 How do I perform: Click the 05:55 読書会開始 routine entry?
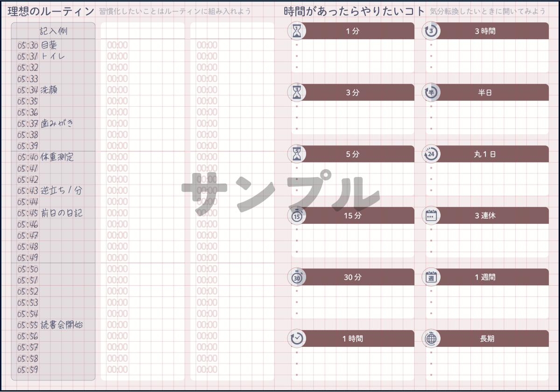(x=51, y=325)
